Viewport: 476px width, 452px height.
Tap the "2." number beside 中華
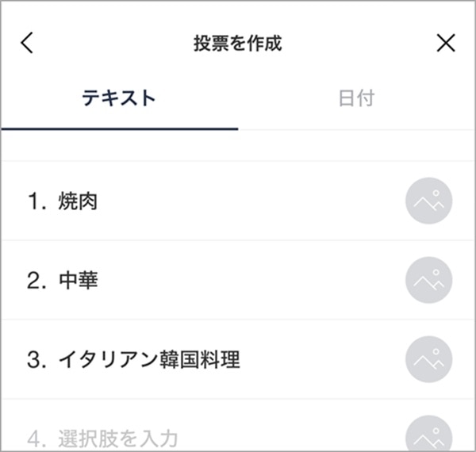point(37,281)
